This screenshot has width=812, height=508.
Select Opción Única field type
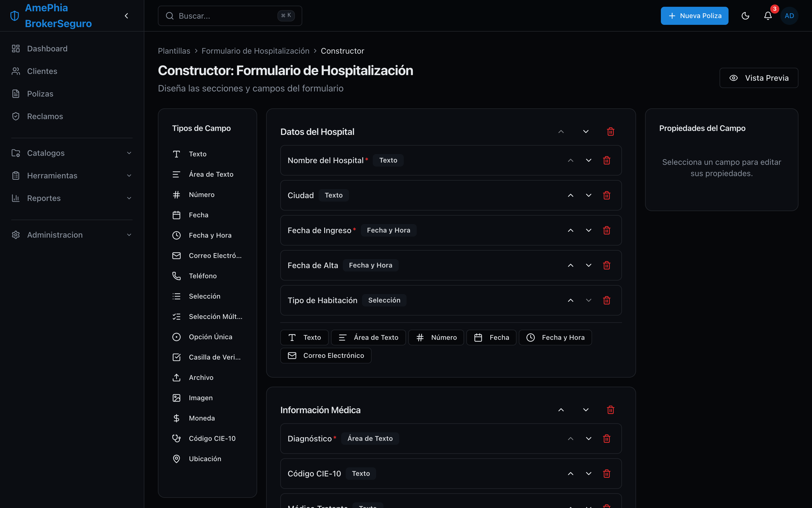click(x=207, y=337)
